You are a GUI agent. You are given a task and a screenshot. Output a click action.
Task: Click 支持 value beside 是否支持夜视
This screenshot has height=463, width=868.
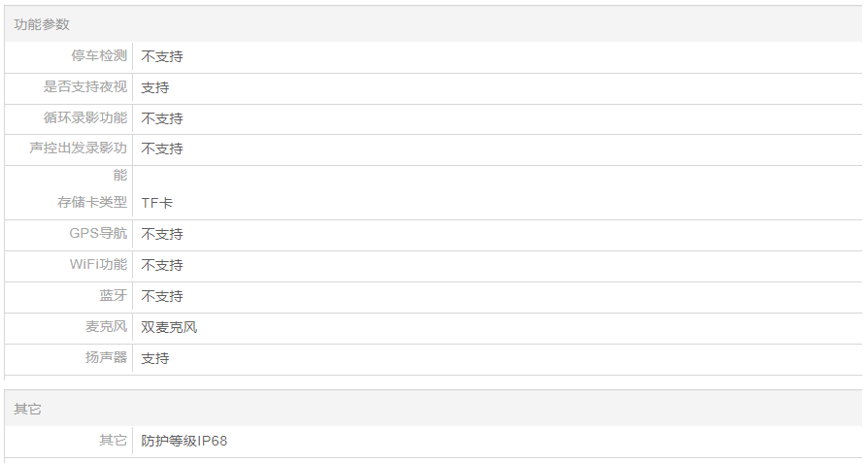pyautogui.click(x=155, y=87)
